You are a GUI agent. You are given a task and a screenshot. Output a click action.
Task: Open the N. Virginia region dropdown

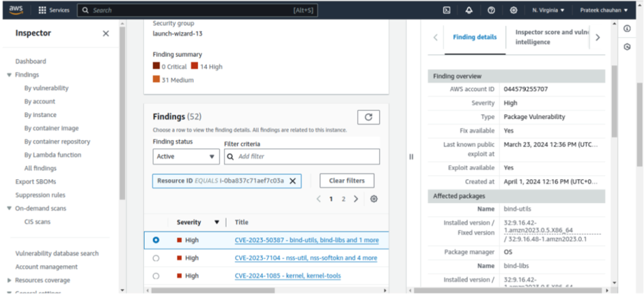click(x=548, y=10)
